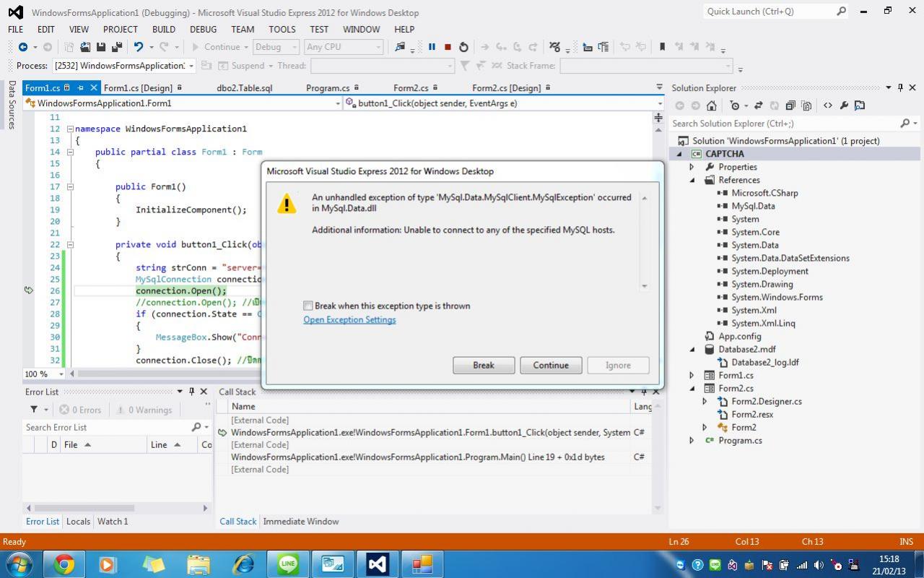Select the Locals tab
This screenshot has width=924, height=578.
(x=78, y=521)
